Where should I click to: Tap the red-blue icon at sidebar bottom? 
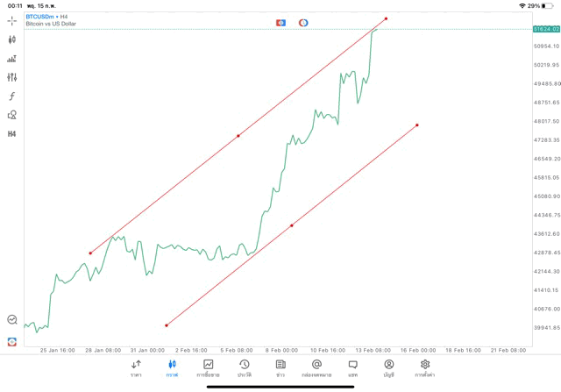[x=12, y=342]
